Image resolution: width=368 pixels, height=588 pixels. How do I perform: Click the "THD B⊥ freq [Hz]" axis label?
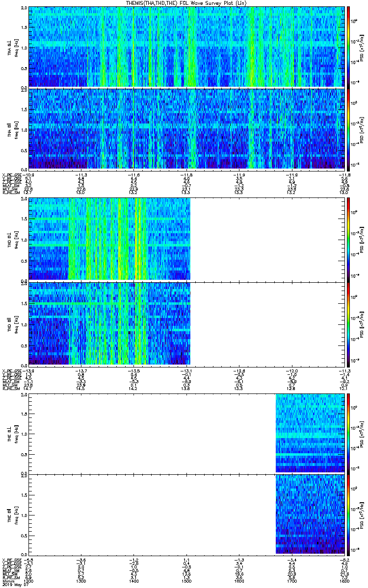click(x=12, y=239)
